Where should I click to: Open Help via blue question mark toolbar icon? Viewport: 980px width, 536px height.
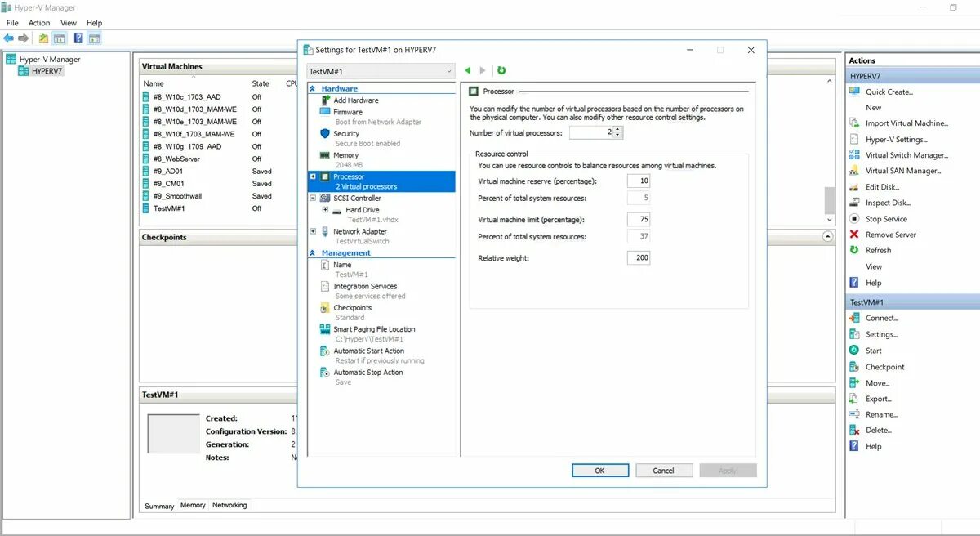[x=77, y=38]
